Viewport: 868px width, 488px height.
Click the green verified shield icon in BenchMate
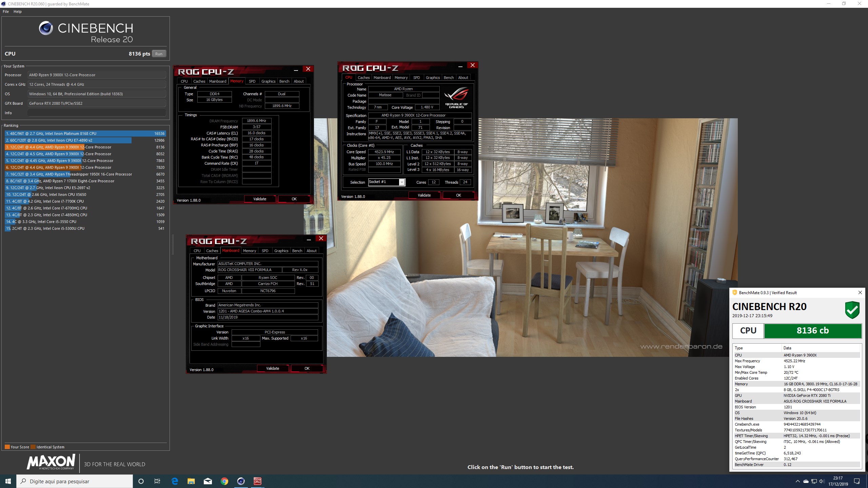pos(852,310)
